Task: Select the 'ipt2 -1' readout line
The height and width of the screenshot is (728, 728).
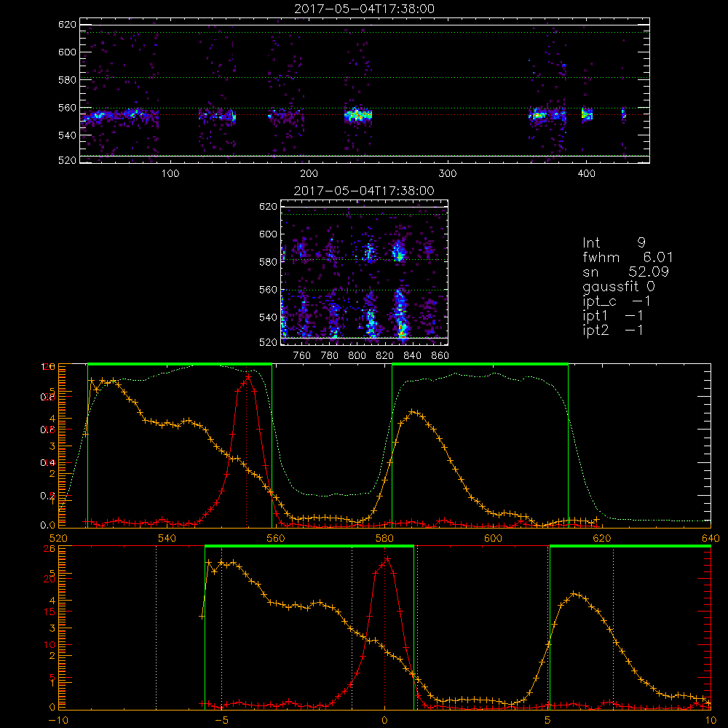Action: pos(613,330)
